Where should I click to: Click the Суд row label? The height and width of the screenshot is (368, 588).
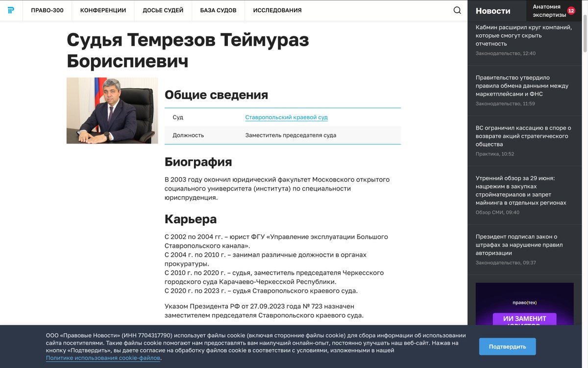178,117
